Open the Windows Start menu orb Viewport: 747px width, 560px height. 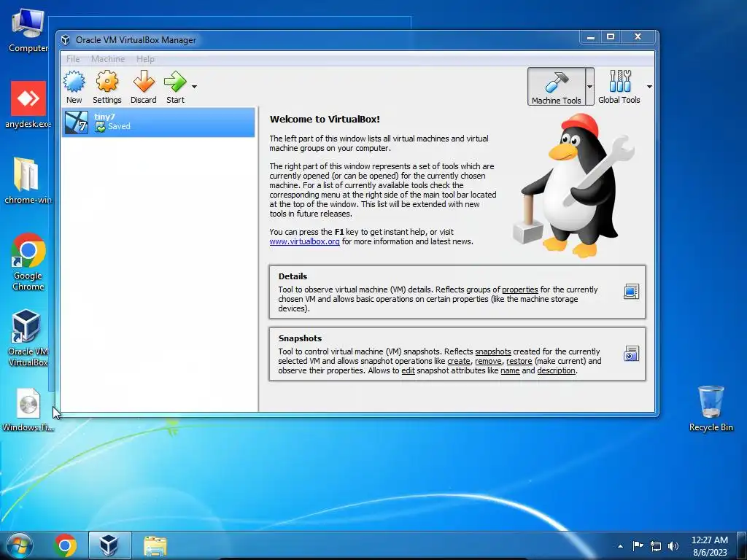point(20,545)
